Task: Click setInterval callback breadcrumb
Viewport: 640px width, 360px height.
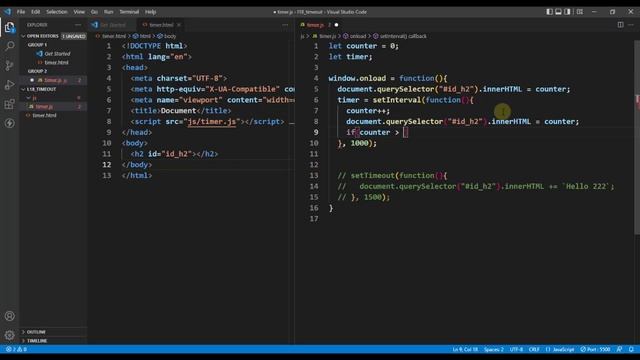Action: tap(400, 36)
